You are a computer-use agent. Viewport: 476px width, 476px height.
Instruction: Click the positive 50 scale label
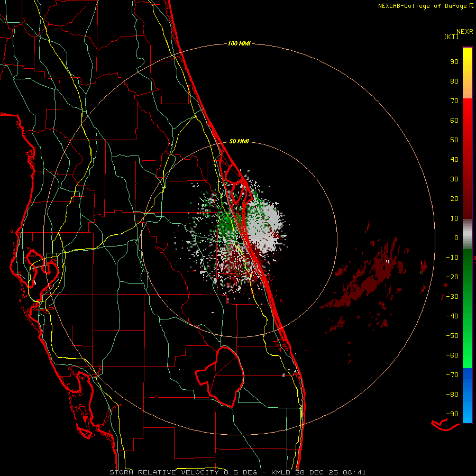(x=454, y=140)
